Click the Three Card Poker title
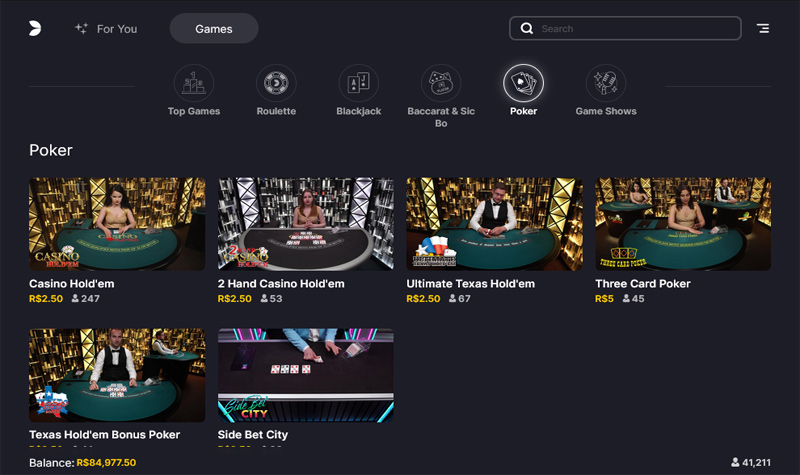This screenshot has height=475, width=800. click(643, 284)
